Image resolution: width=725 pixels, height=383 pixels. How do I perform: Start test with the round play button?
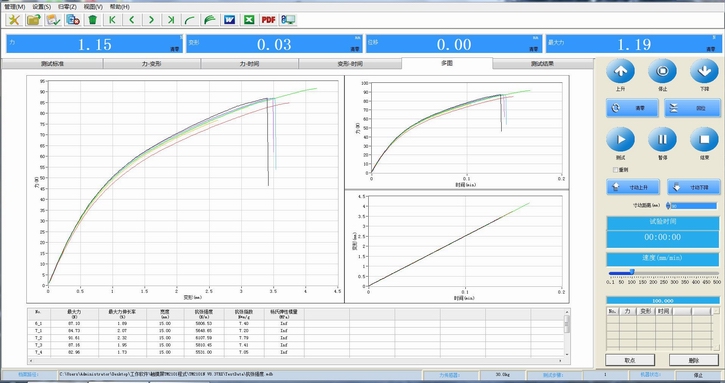(621, 140)
